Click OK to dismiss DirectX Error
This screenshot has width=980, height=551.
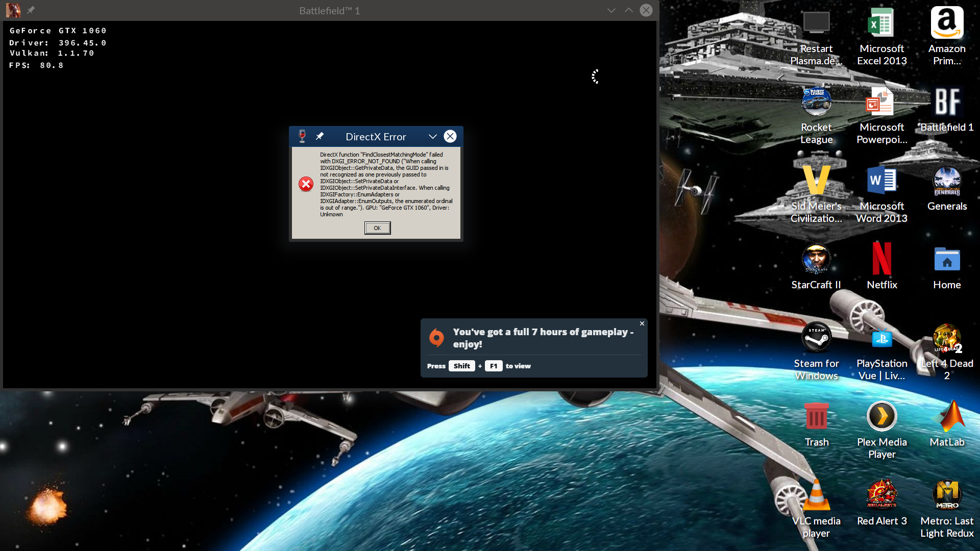click(x=376, y=228)
